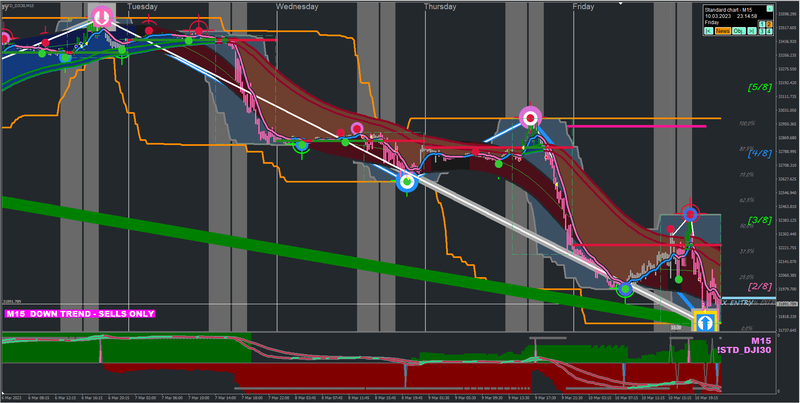Viewport: 800px width, 403px height.
Task: Click the News button in chart panel
Action: coord(723,31)
